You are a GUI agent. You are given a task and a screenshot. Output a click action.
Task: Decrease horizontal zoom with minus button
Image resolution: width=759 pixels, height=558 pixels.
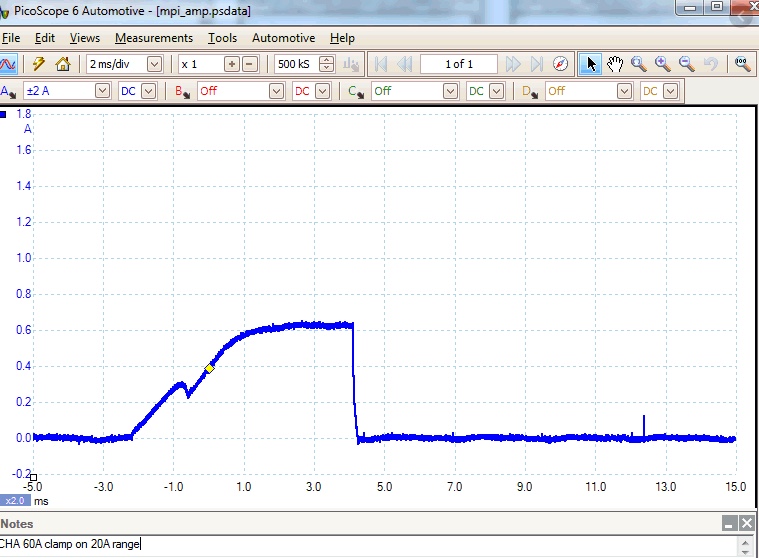point(250,64)
